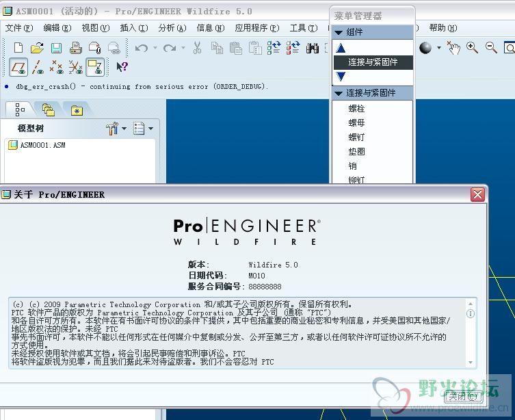Cut the selection with the scissors icon
515x420 pixels.
point(197,48)
